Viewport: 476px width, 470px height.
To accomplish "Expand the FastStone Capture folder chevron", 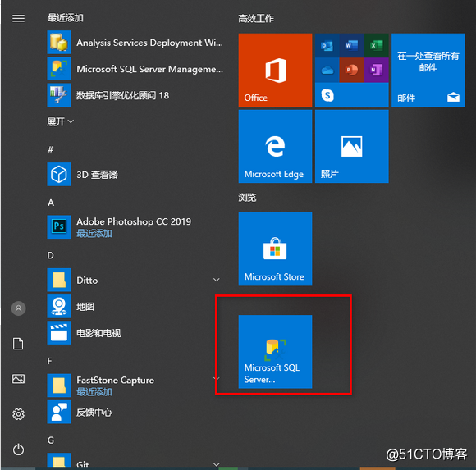I will point(217,378).
